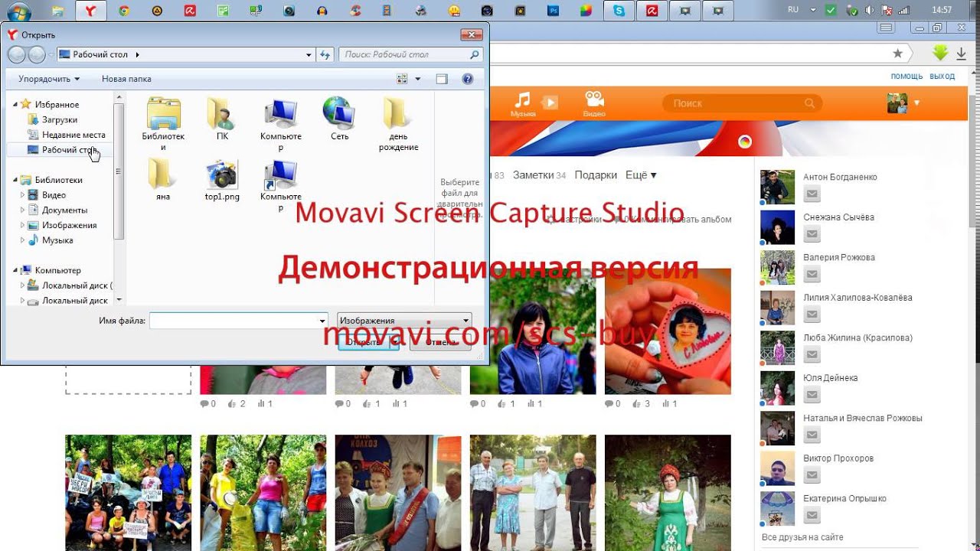The width and height of the screenshot is (980, 551).
Task: Expand the address bar path dropdown
Action: (309, 54)
